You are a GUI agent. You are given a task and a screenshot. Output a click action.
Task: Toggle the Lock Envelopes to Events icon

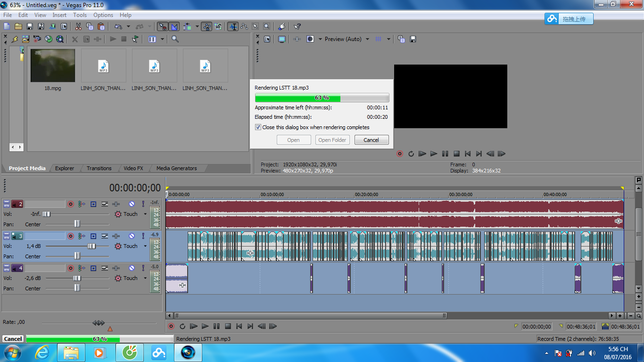206,26
